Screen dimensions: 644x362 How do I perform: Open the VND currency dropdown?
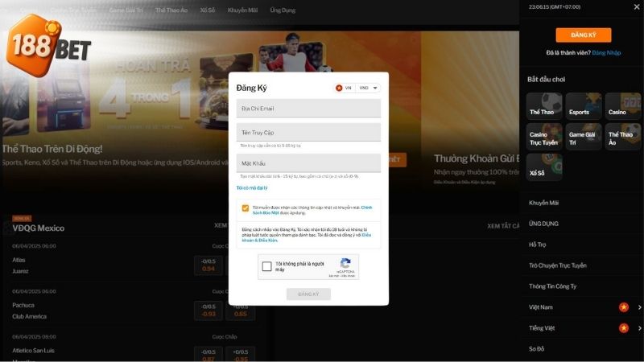point(368,88)
